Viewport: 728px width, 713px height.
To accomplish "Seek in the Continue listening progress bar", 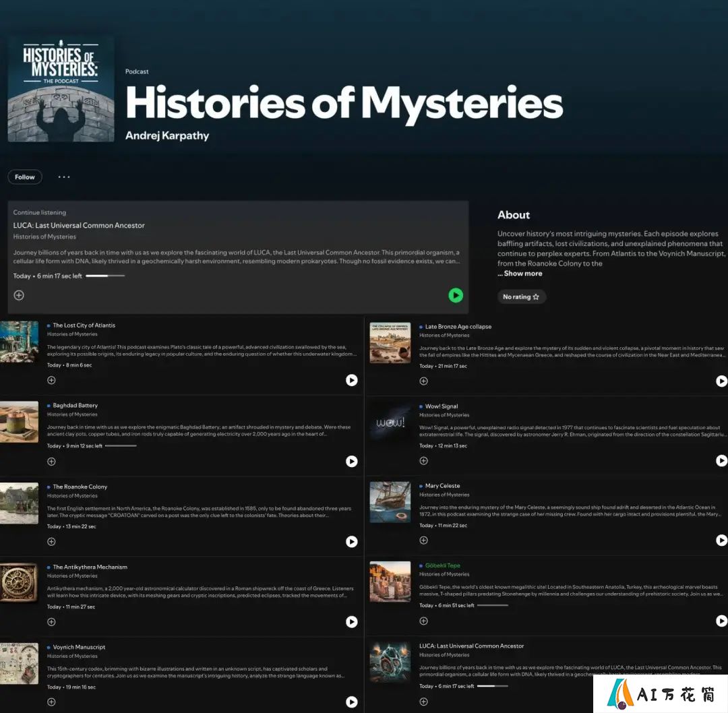I will (105, 276).
